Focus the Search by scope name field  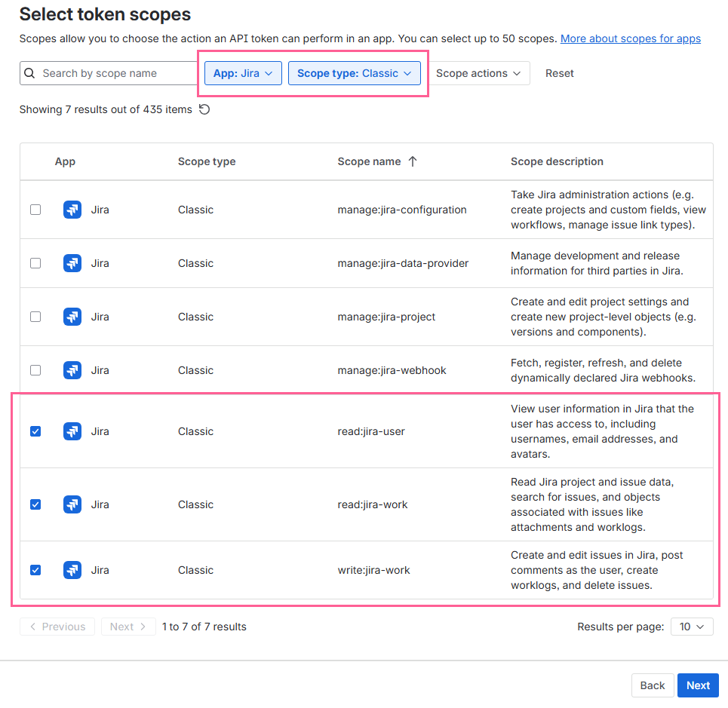click(113, 73)
